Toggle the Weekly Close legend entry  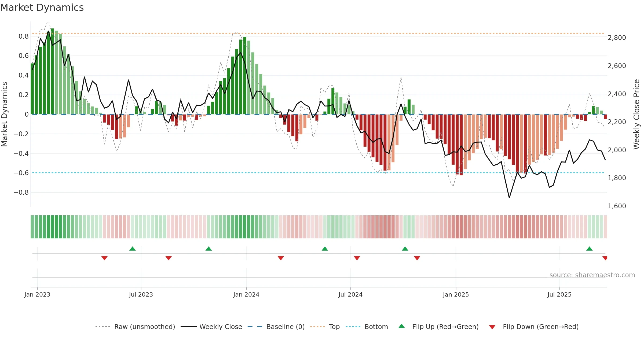coord(211,327)
